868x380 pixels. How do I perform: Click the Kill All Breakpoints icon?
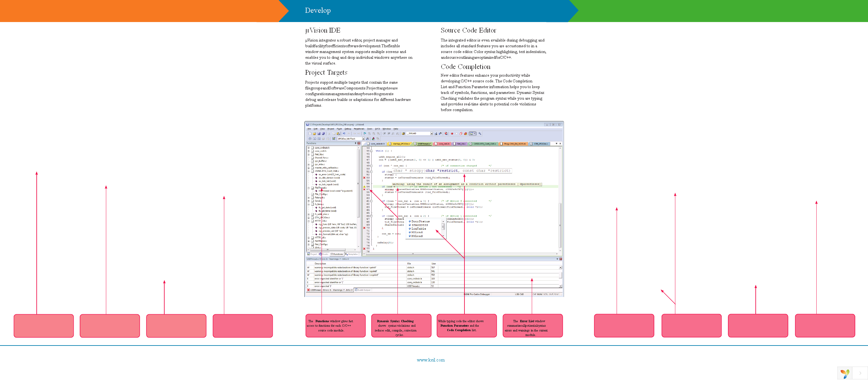(x=466, y=134)
